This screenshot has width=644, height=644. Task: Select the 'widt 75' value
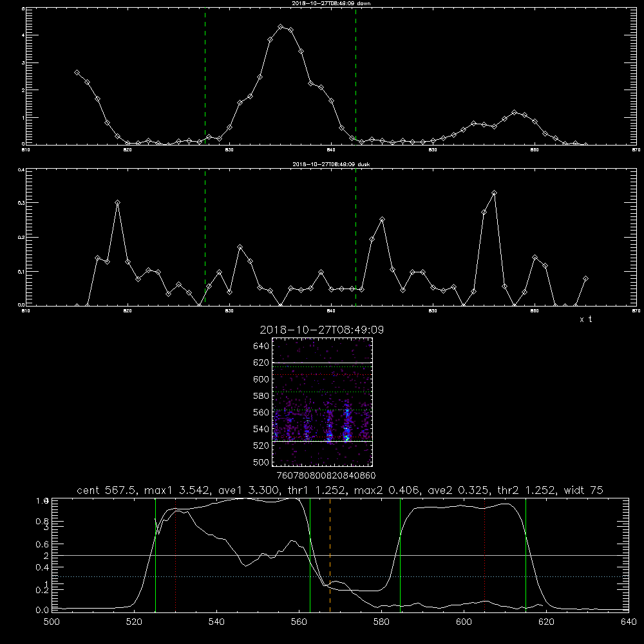pos(583,490)
